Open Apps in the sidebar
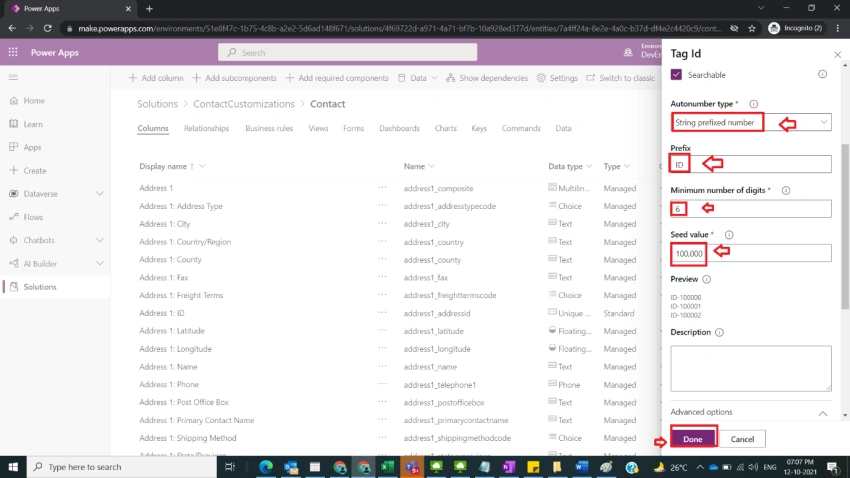 coord(32,147)
